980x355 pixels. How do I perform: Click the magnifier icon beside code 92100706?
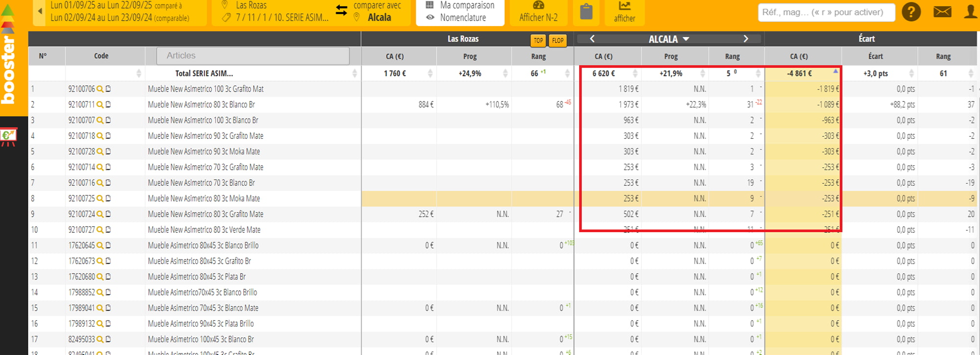(100, 89)
